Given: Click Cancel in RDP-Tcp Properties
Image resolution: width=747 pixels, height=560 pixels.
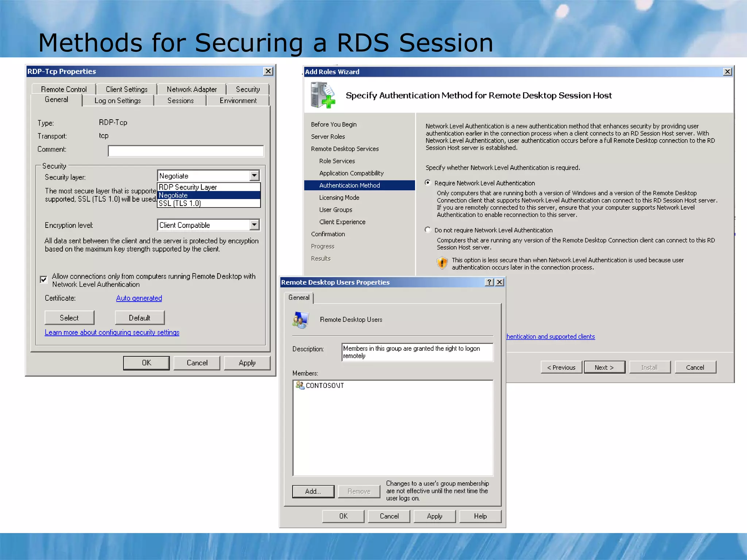Looking at the screenshot, I should click(197, 363).
